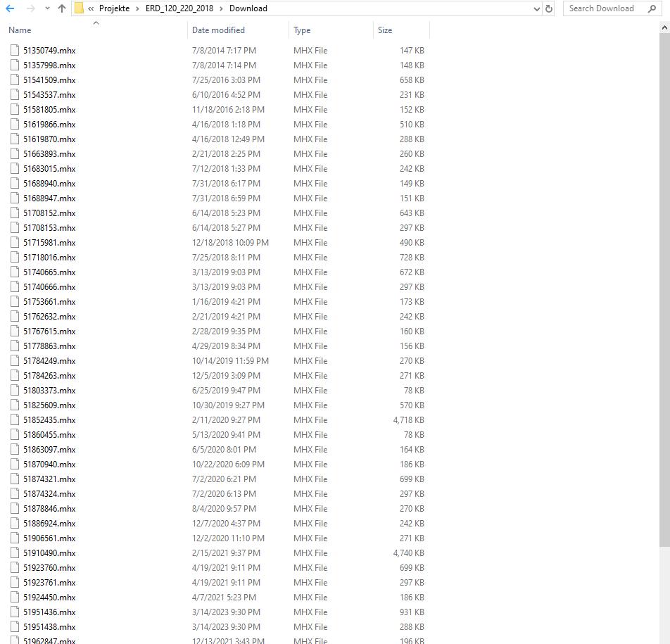Select file icon of 51619866.mhx
The image size is (670, 644).
pos(15,125)
